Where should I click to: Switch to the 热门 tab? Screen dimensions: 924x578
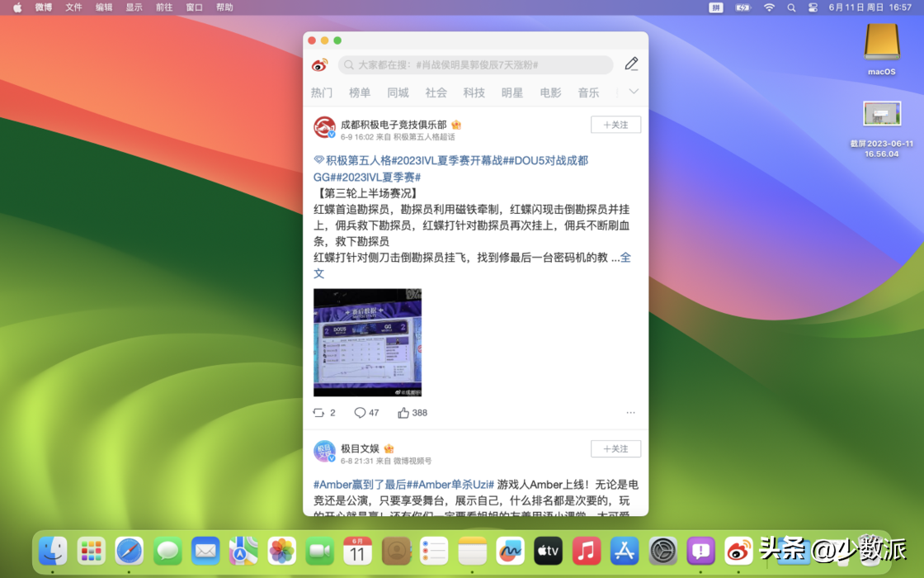(322, 92)
